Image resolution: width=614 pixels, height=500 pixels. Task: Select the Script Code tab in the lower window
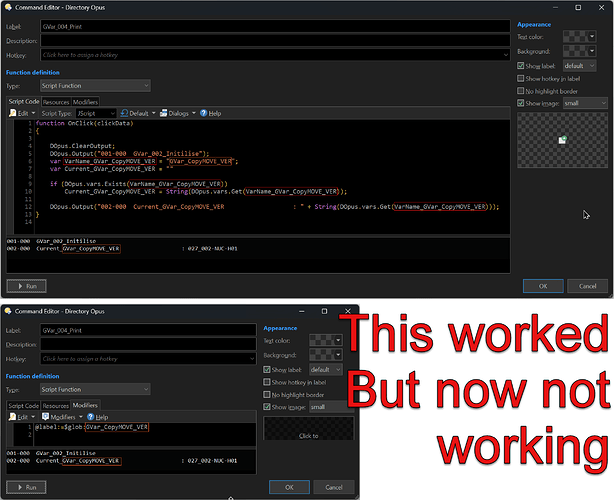(24, 405)
